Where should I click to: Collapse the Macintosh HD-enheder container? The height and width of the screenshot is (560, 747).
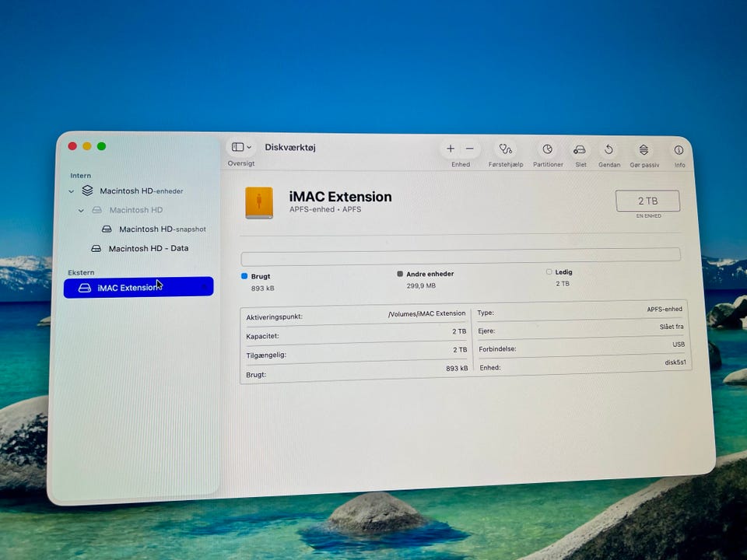click(x=71, y=191)
